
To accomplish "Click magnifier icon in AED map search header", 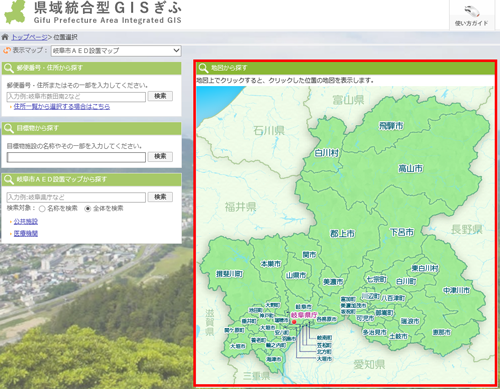I will click(9, 179).
